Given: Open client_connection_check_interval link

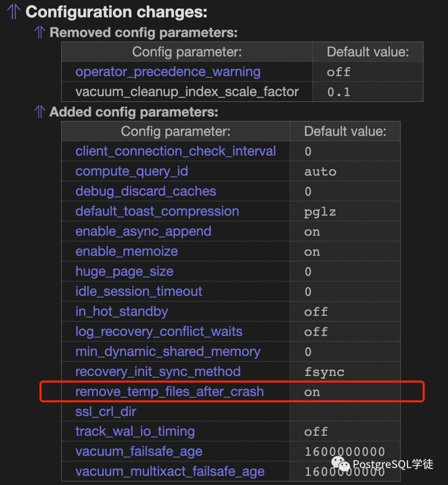Looking at the screenshot, I should (175, 151).
